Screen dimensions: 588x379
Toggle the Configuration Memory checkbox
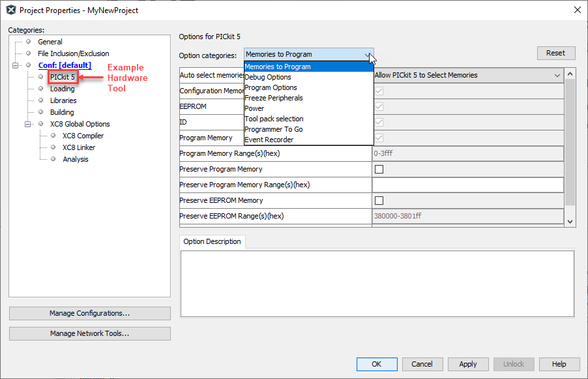pyautogui.click(x=379, y=91)
